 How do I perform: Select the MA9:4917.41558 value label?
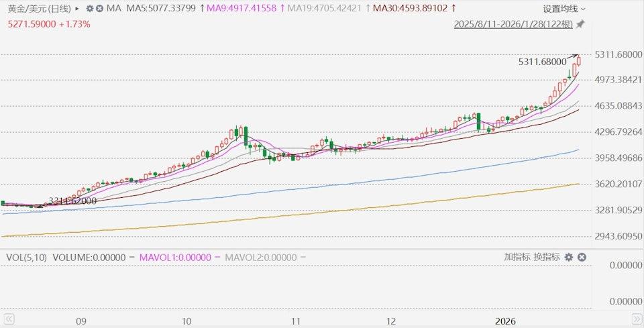point(241,8)
